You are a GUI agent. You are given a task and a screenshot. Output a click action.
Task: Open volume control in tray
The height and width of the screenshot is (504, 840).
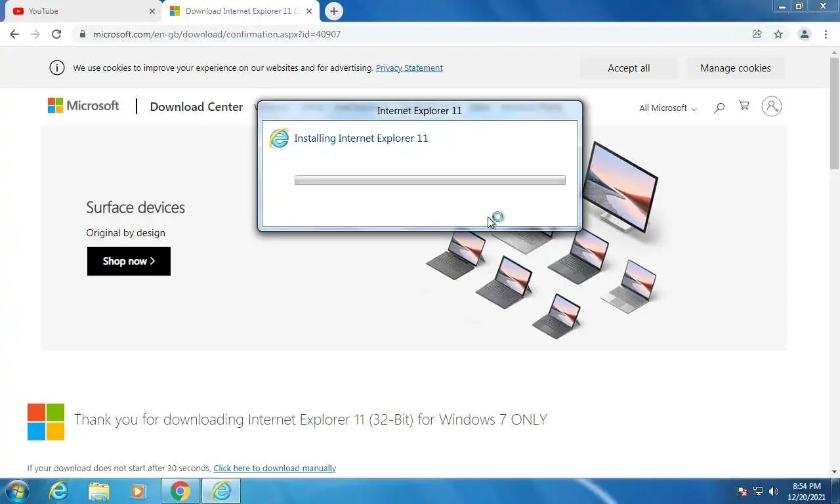coord(774,492)
